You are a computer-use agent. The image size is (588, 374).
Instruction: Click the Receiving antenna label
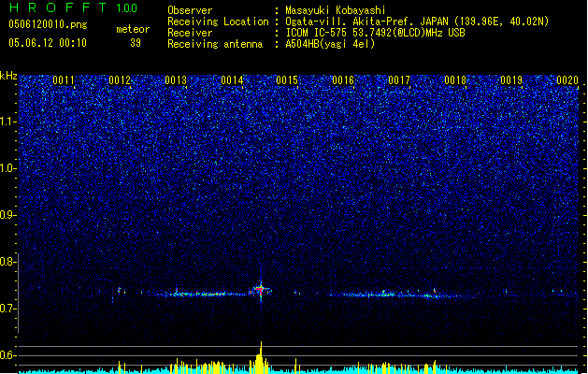pos(215,44)
